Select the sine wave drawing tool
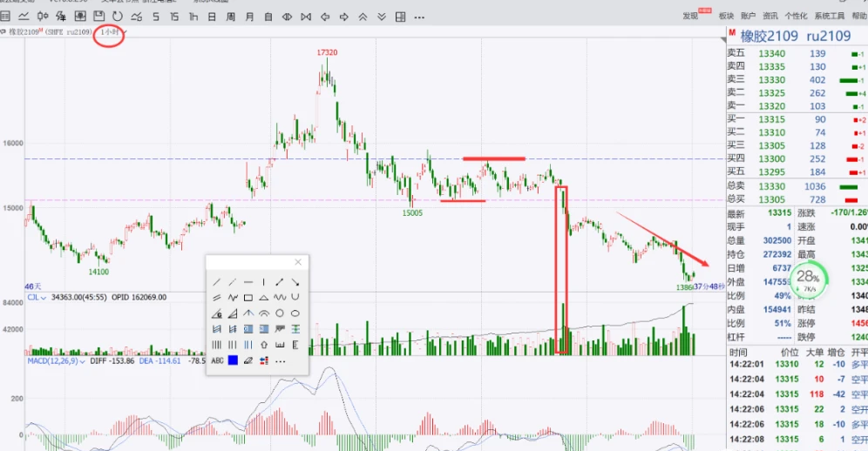The width and height of the screenshot is (868, 451). coord(280,298)
